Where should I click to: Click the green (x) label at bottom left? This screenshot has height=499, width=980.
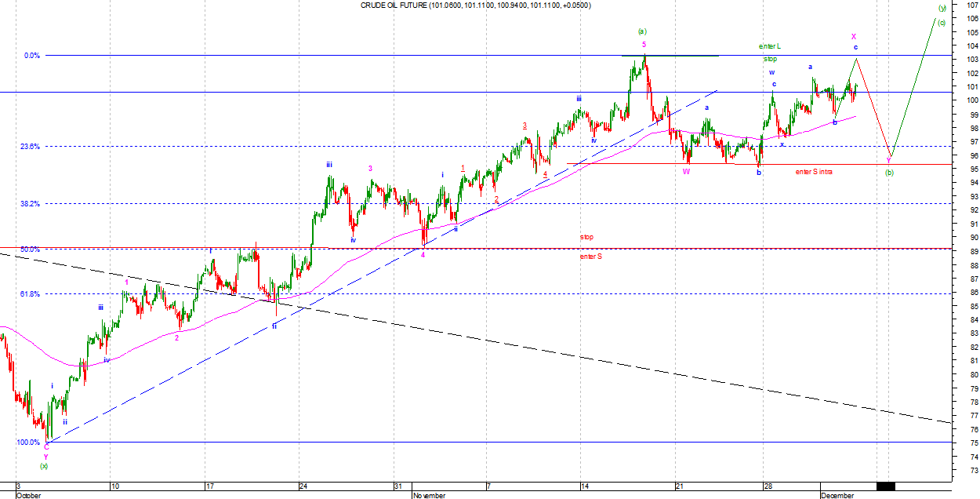tap(44, 466)
